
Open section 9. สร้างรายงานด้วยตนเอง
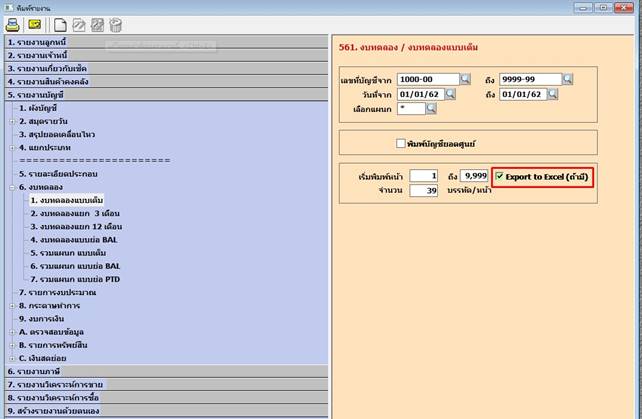pos(166,411)
